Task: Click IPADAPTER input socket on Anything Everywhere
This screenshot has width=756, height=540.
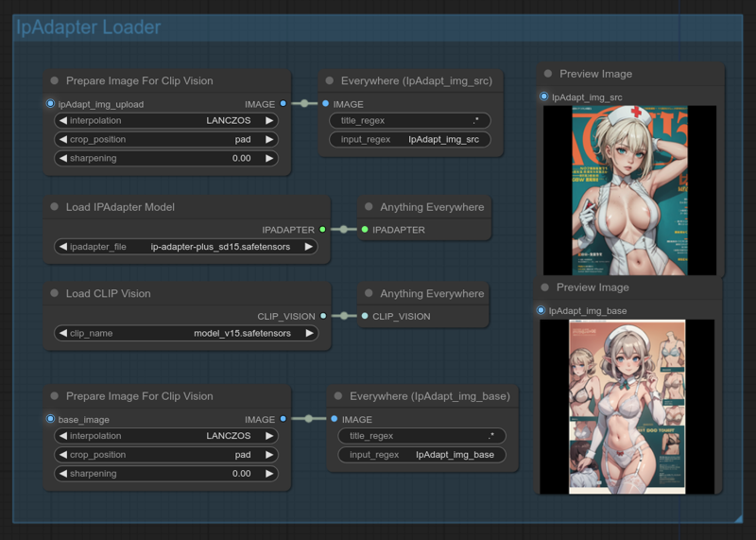Action: [x=365, y=229]
